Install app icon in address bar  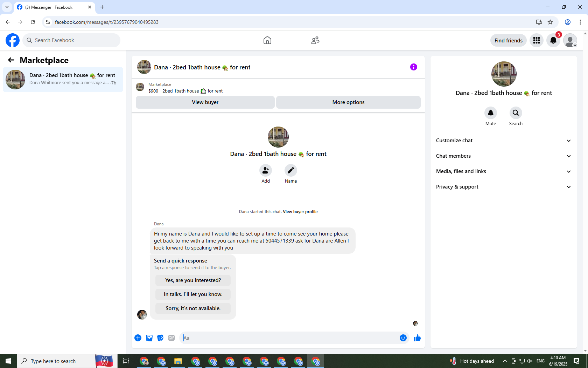[x=539, y=22]
